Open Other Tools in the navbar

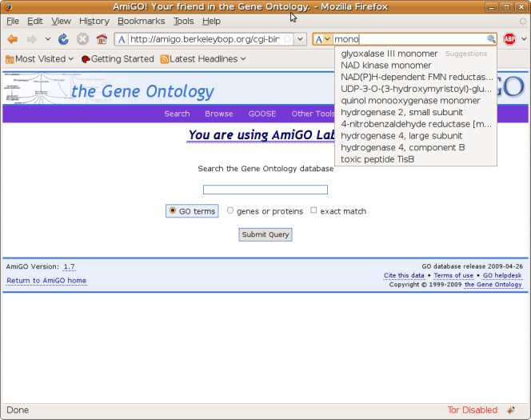point(313,114)
